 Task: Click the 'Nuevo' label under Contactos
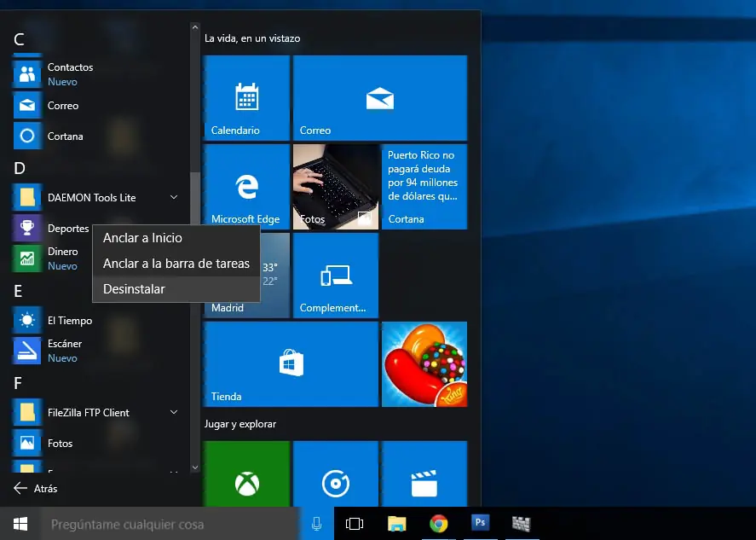pyautogui.click(x=62, y=82)
